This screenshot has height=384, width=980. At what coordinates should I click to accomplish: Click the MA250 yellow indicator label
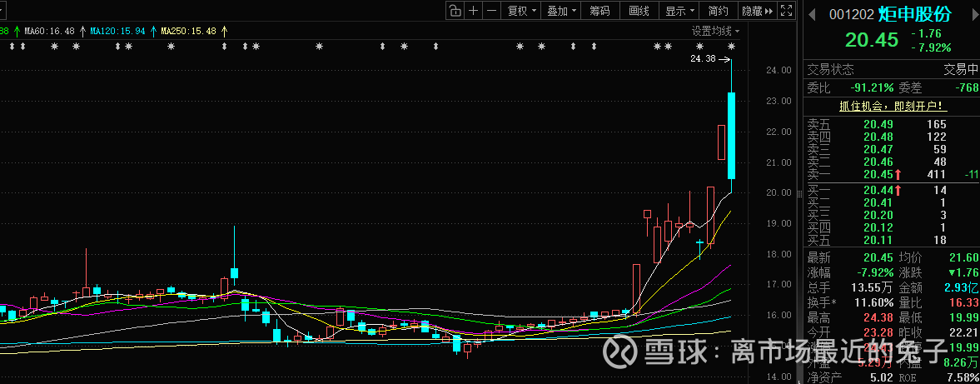pos(189,31)
